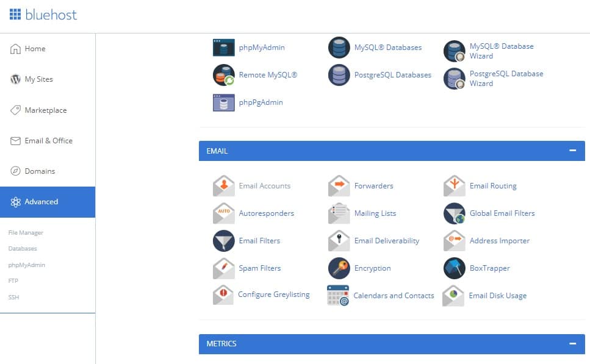The width and height of the screenshot is (590, 364).
Task: Open Email & Office in the sidebar
Action: (48, 141)
